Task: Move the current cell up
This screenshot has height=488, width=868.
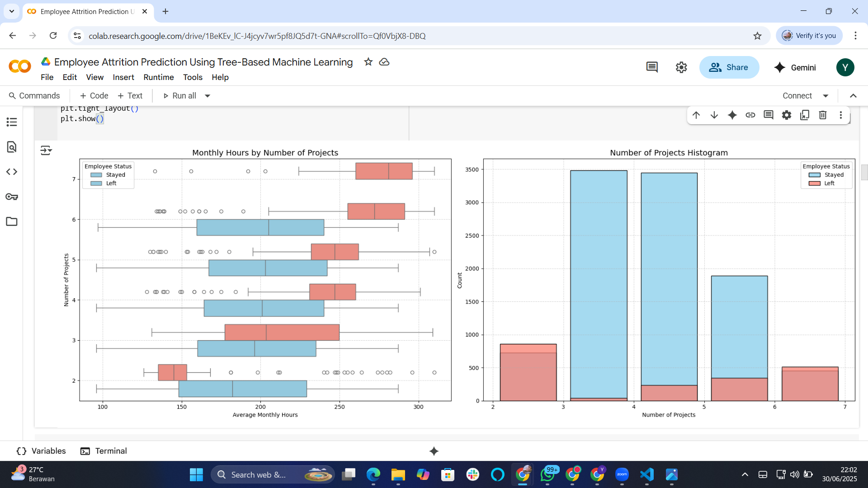Action: 696,115
